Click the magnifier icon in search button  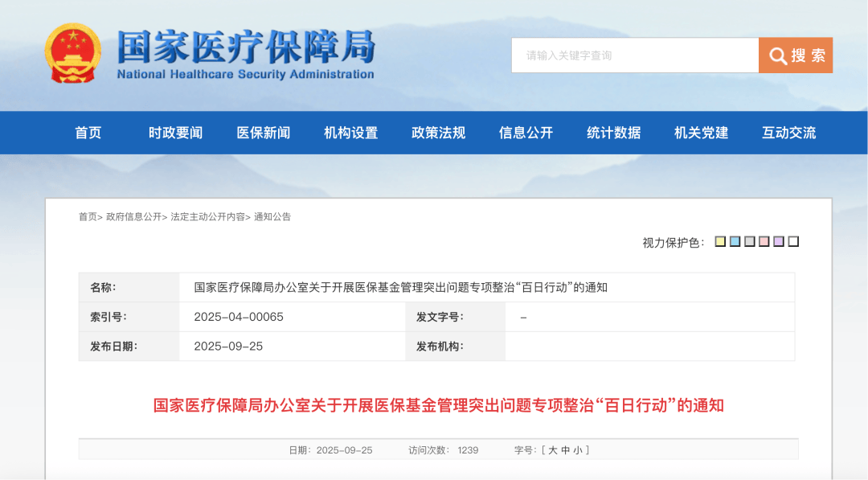click(x=778, y=56)
